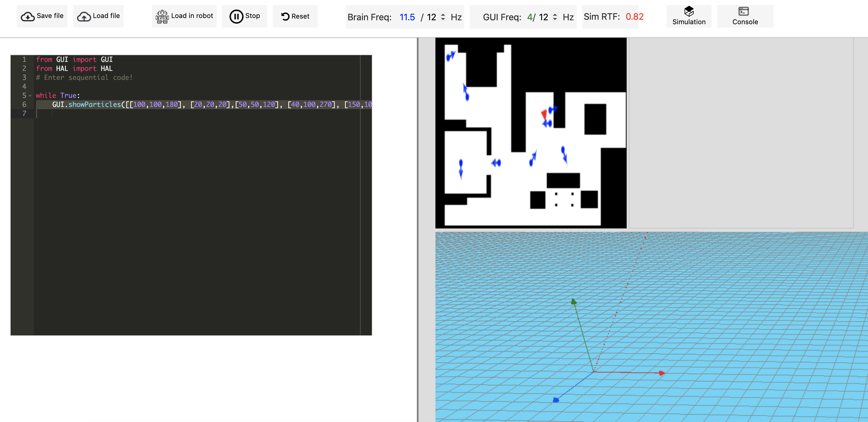868x422 pixels.
Task: Click the Load file cloud upload icon
Action: pos(84,17)
